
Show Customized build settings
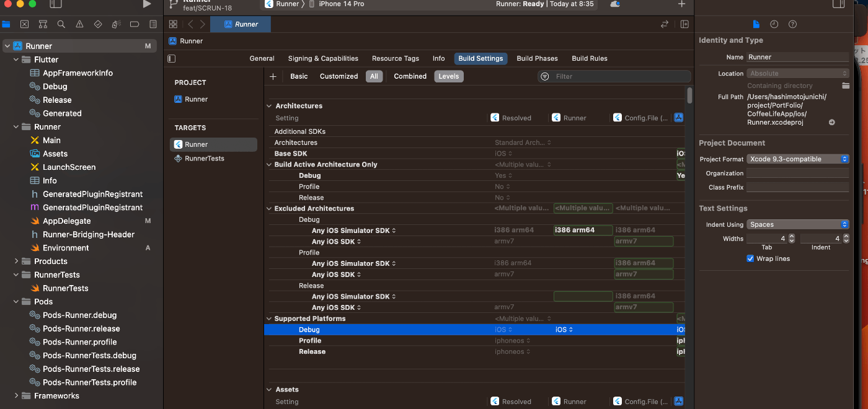pos(339,76)
